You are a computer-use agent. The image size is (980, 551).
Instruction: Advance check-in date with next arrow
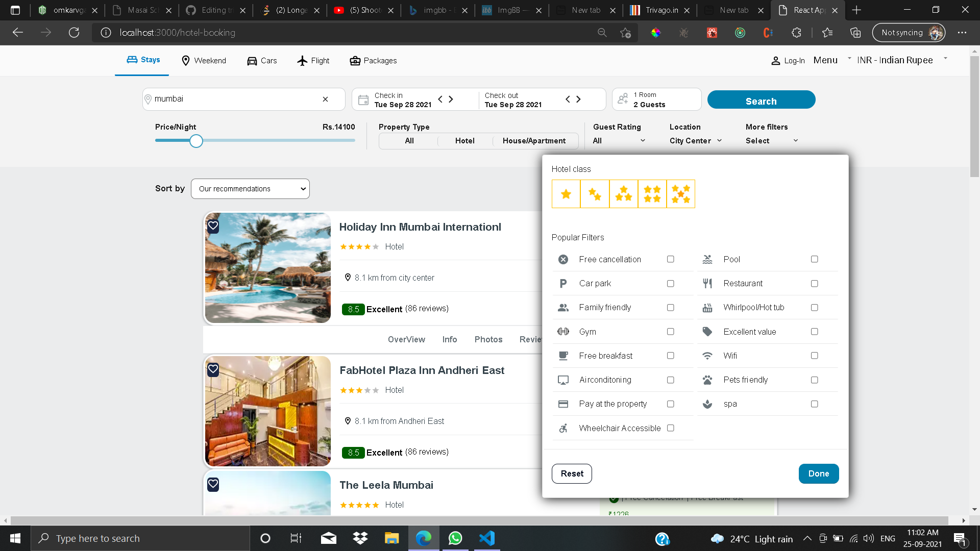click(451, 99)
